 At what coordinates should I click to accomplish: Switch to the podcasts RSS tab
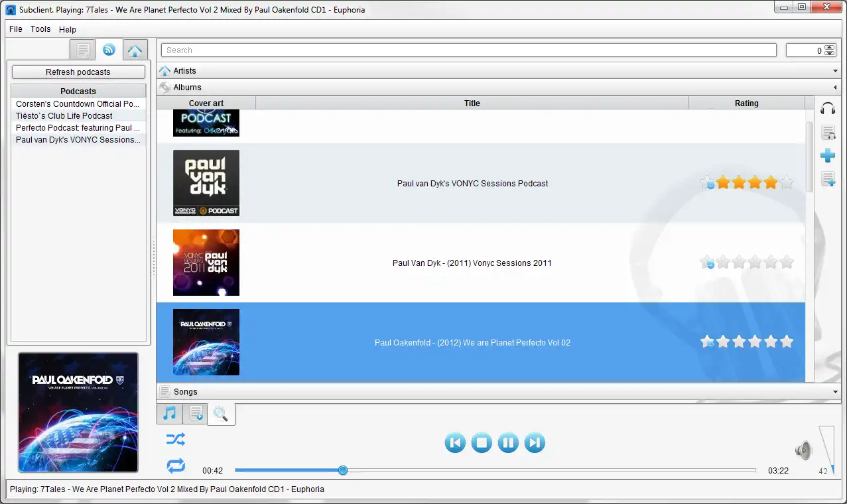(109, 50)
